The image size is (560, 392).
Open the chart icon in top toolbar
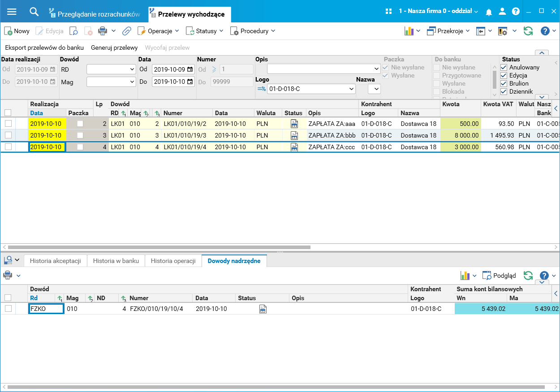(409, 31)
